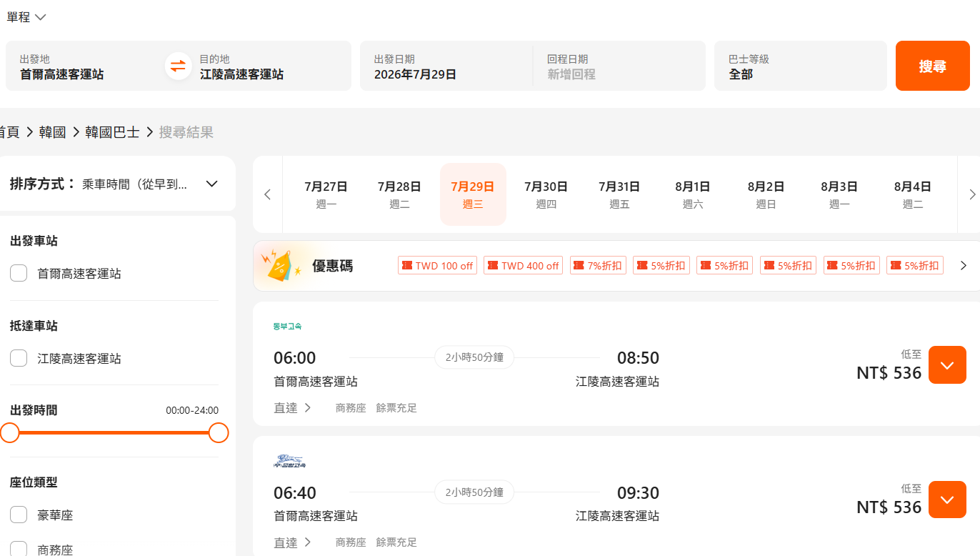Click the 06:00 departure time text
980x556 pixels.
pyautogui.click(x=294, y=358)
